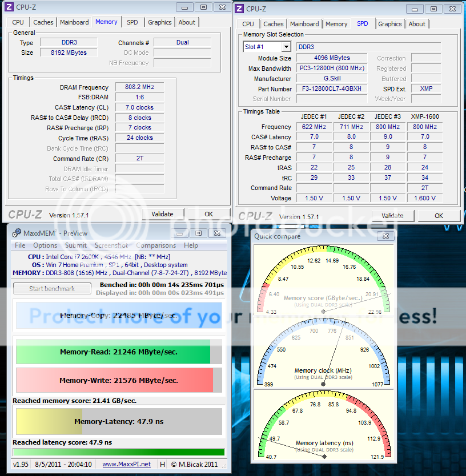Select the Memory tab in the left CPU-Z window

point(106,22)
